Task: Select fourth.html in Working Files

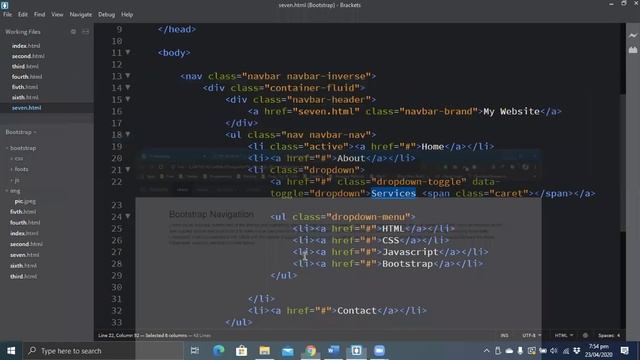Action: pos(27,77)
